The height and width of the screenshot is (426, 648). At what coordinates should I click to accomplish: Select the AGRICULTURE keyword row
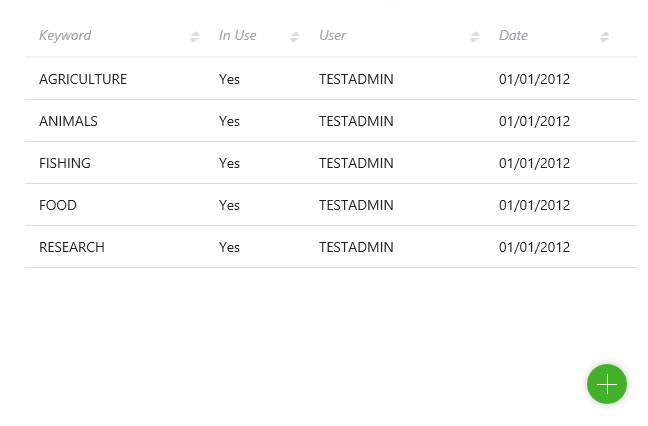point(83,79)
